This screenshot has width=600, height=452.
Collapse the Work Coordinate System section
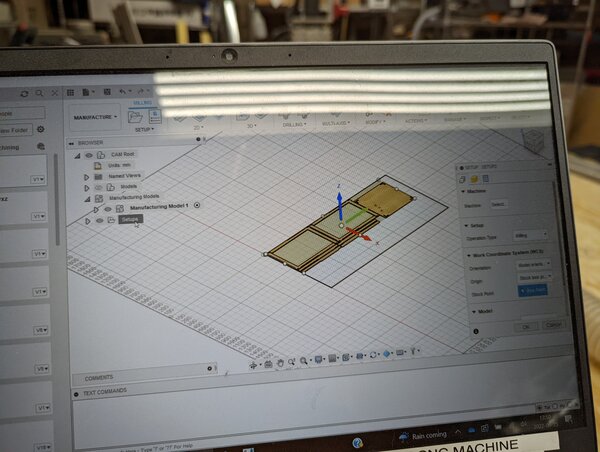click(x=469, y=255)
